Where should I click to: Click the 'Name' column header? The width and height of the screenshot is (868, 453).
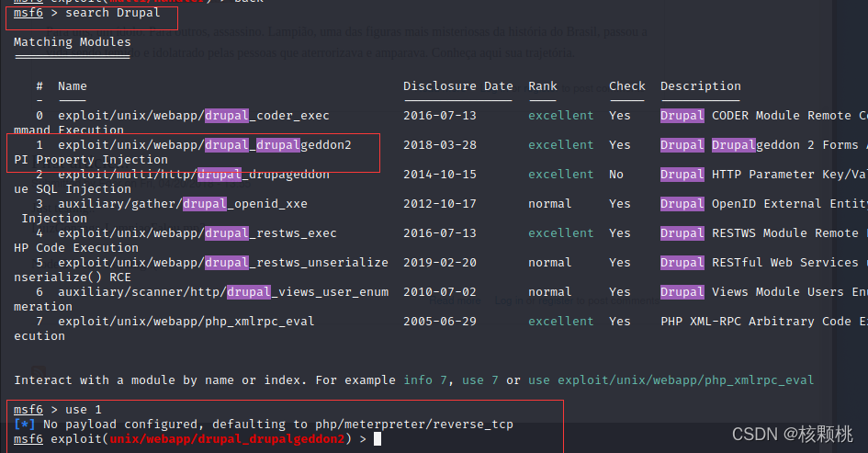73,85
